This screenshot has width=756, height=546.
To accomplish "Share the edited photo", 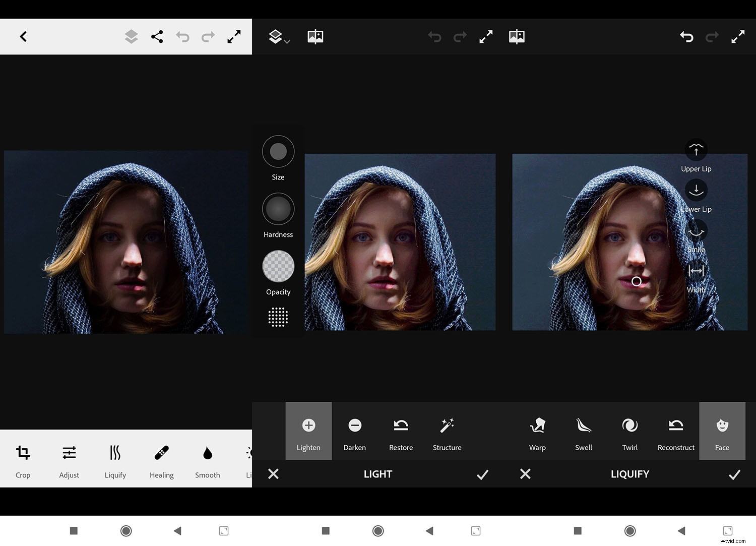I will pyautogui.click(x=157, y=36).
